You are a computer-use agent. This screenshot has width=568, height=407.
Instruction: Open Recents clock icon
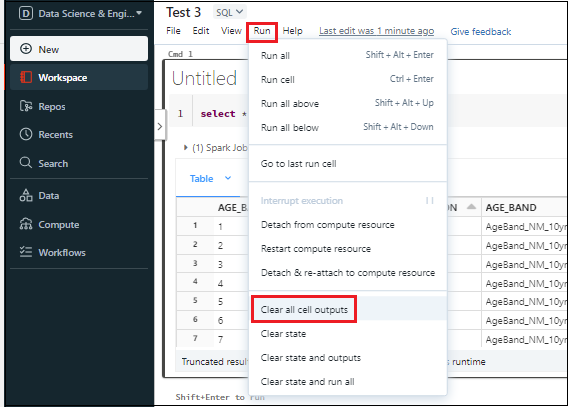26,134
